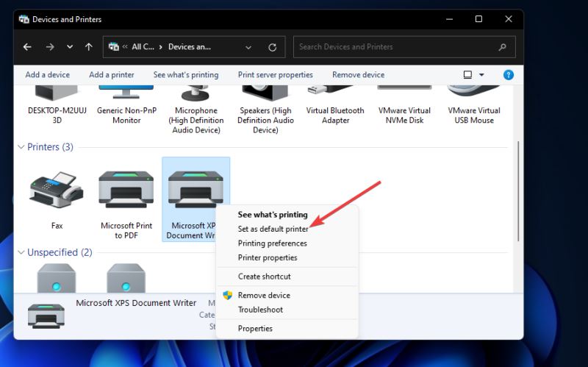Screen dimensions: 588x367
Task: Click Print server properties
Action: click(x=275, y=75)
